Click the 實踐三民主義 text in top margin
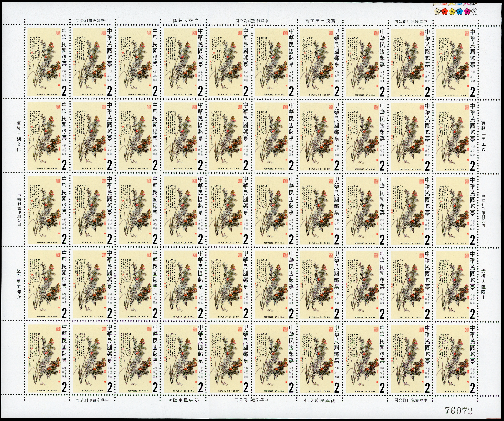This screenshot has height=421, width=504. click(320, 21)
